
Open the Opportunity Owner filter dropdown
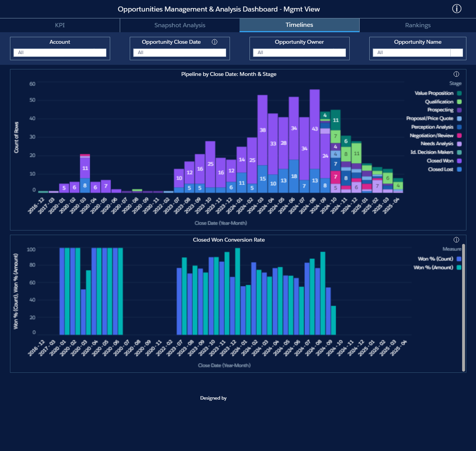pos(299,53)
